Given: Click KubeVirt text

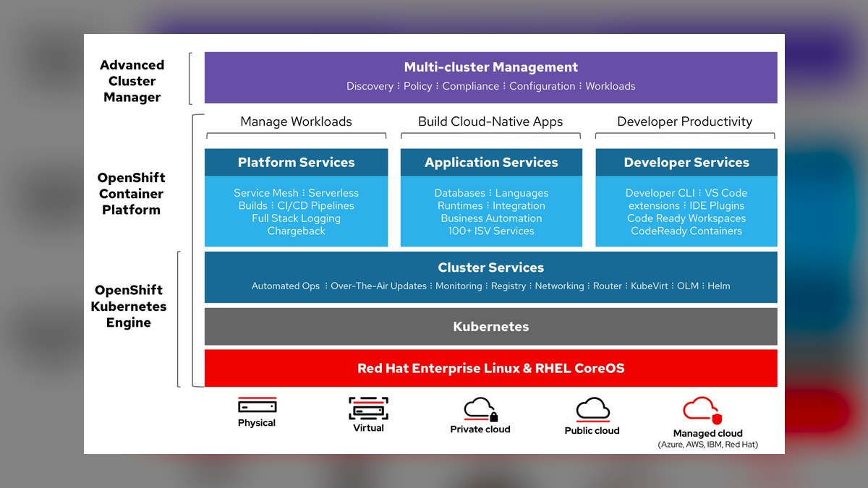Looking at the screenshot, I should [x=650, y=286].
